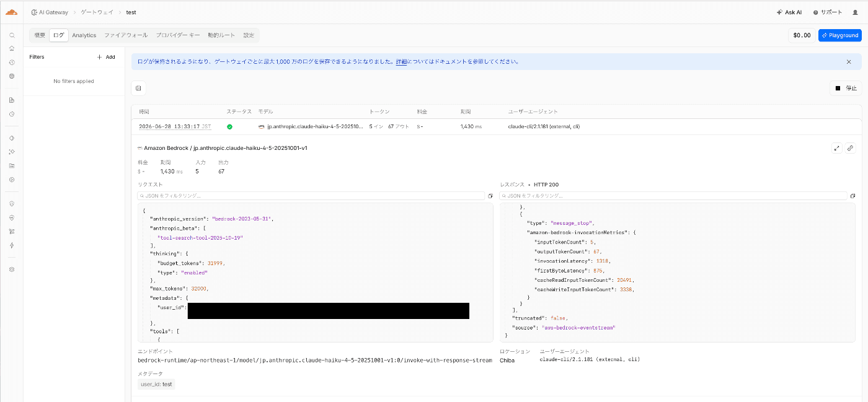Screen dimensions: 868x402
Task: Open the recents clock icon in sidebar
Action: [12, 63]
